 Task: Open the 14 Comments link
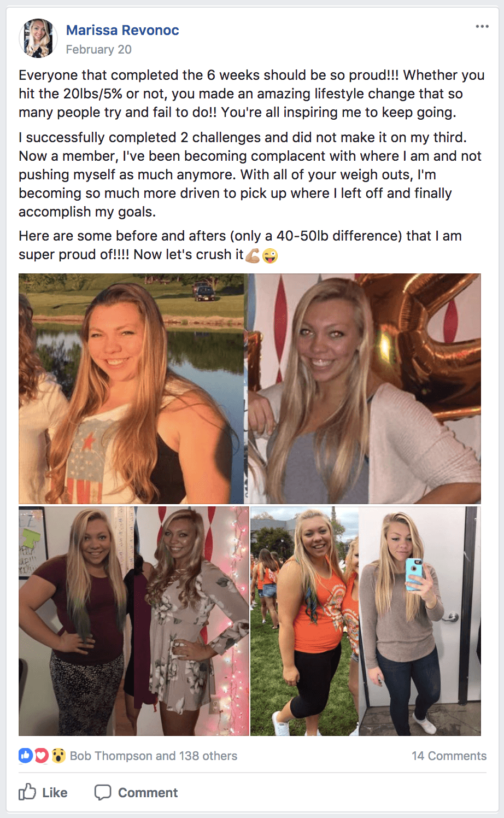pyautogui.click(x=449, y=756)
